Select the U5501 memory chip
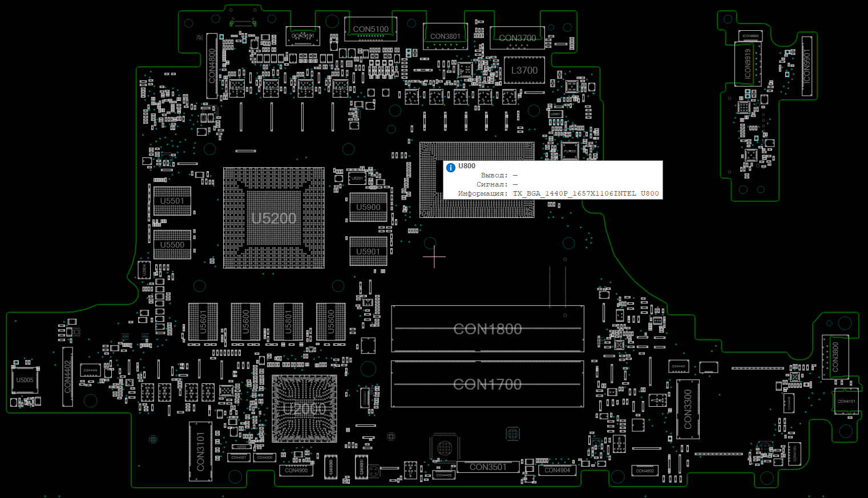 172,201
